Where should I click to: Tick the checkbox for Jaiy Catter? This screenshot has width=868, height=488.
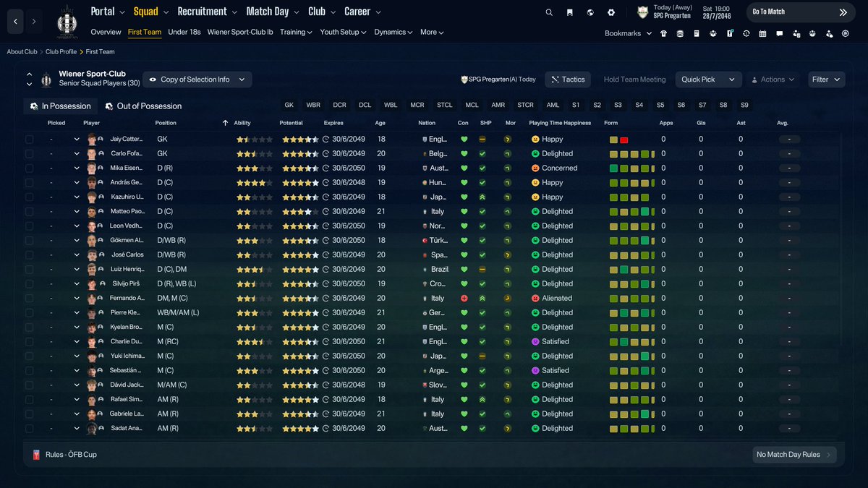[29, 139]
